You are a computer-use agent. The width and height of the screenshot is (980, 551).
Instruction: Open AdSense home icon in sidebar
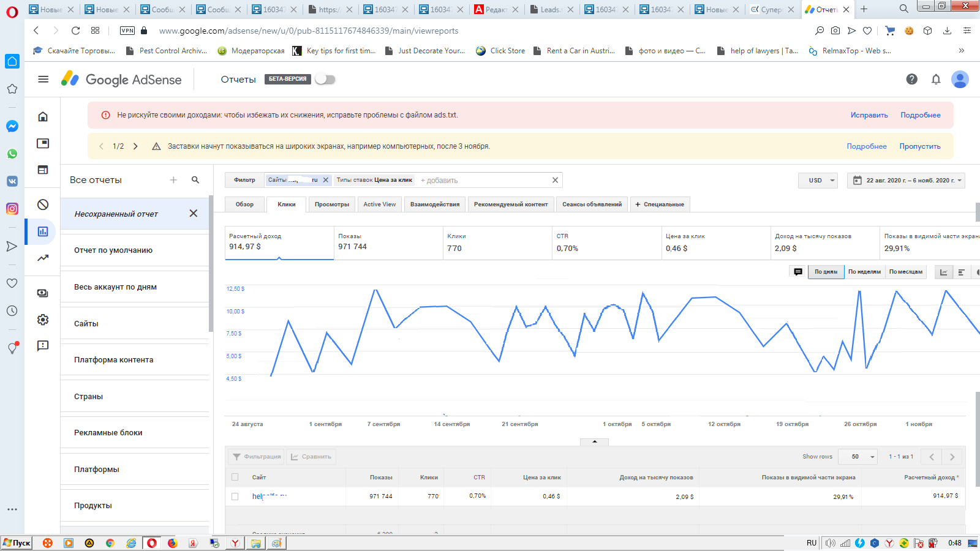point(43,116)
